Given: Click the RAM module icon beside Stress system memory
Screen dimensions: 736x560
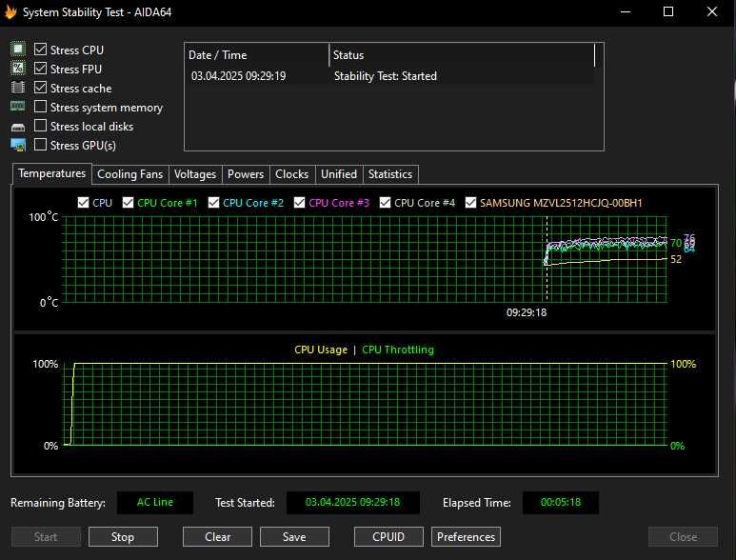Looking at the screenshot, I should 18,107.
